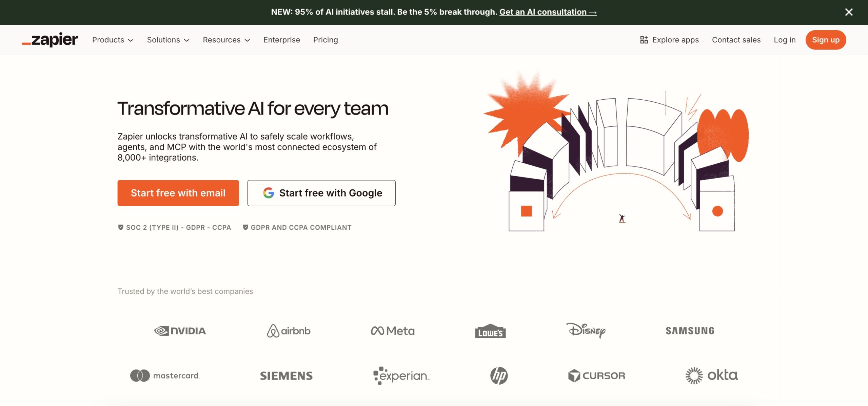The image size is (868, 406).
Task: Click the Mastercard circles logo
Action: (x=140, y=375)
